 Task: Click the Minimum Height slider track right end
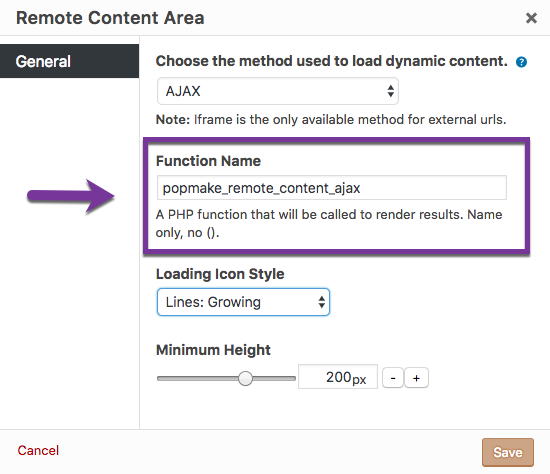(291, 378)
